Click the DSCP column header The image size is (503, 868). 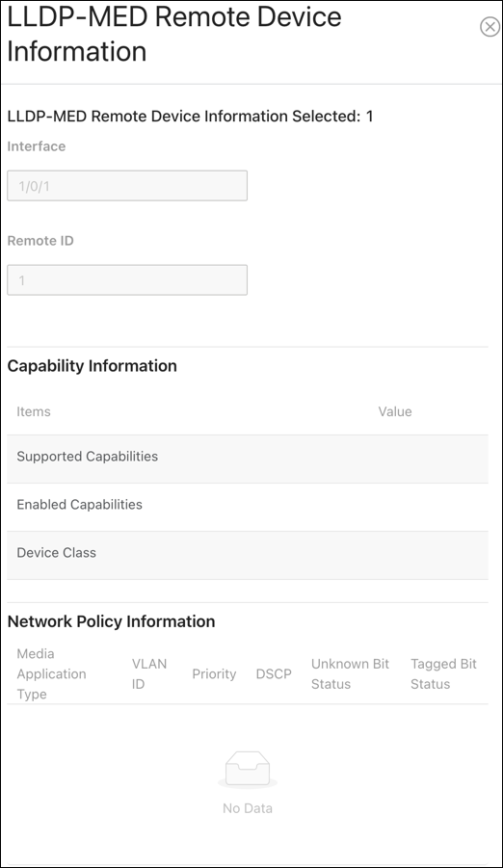point(274,673)
